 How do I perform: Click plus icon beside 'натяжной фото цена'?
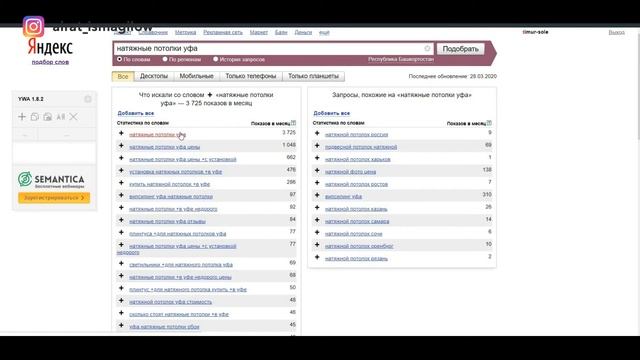(317, 171)
